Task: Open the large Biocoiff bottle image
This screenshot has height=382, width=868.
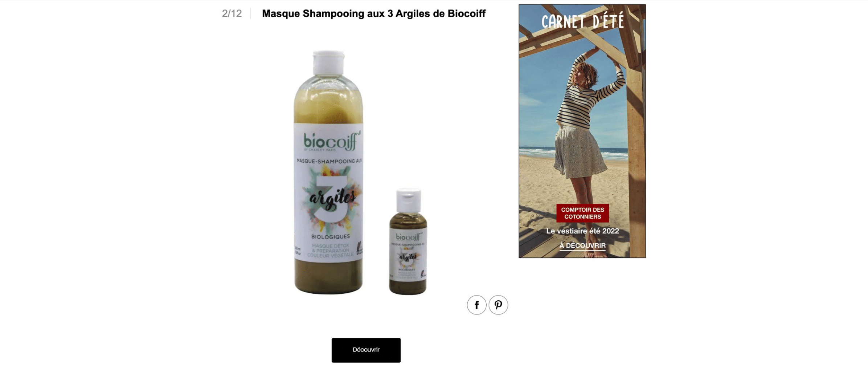Action: pos(328,172)
